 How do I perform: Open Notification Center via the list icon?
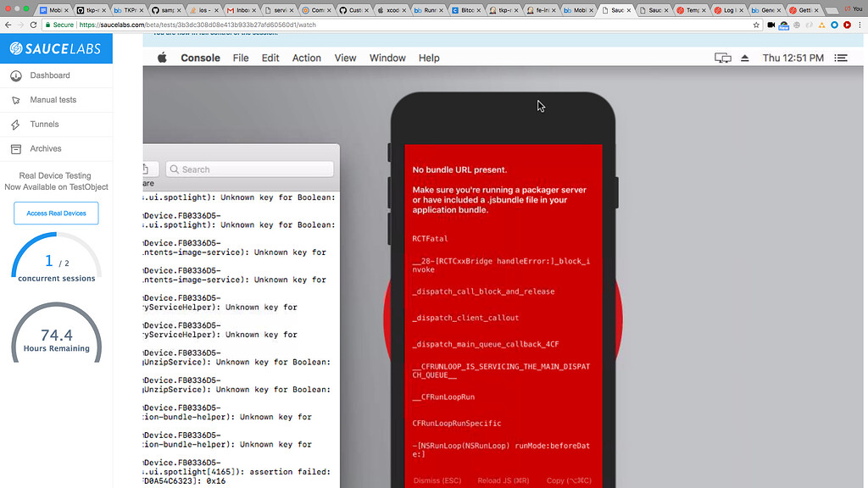841,58
